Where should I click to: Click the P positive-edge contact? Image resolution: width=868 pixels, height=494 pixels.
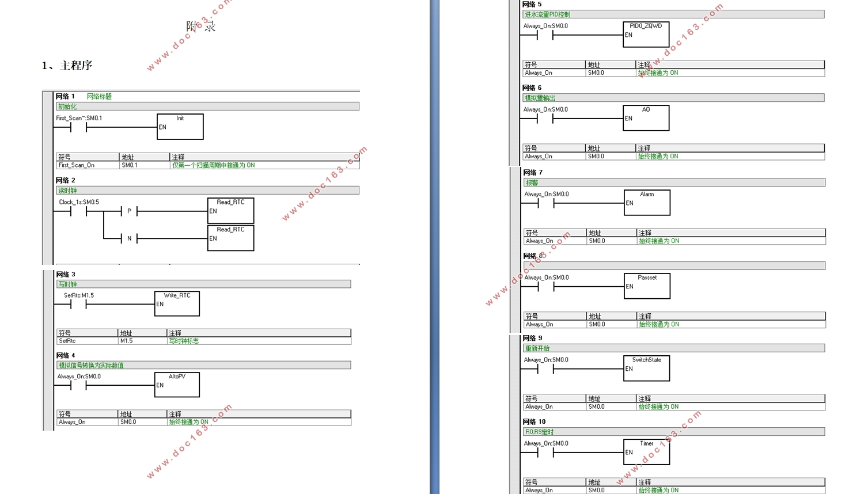pyautogui.click(x=129, y=211)
